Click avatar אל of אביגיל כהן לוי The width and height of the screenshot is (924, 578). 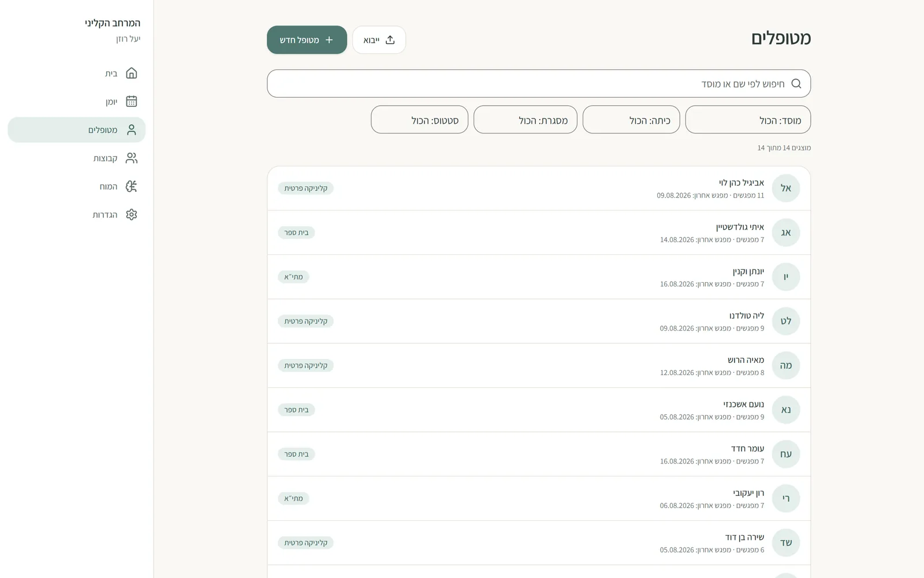pyautogui.click(x=786, y=188)
